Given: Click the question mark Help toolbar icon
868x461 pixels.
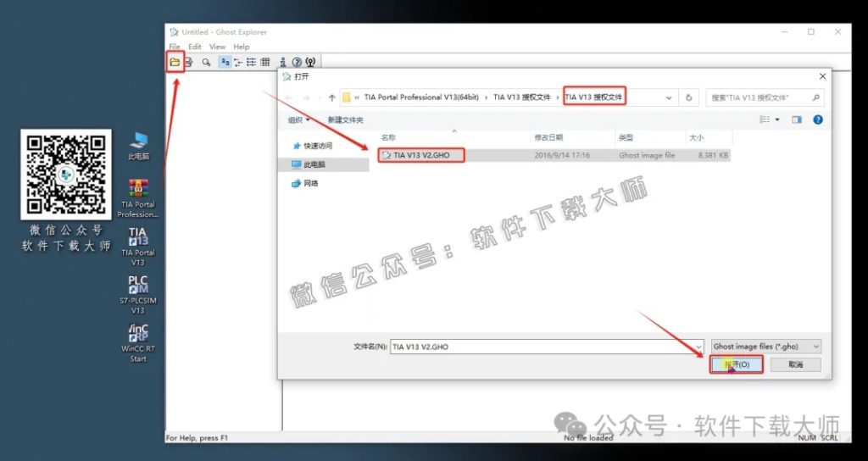Looking at the screenshot, I should [x=297, y=62].
